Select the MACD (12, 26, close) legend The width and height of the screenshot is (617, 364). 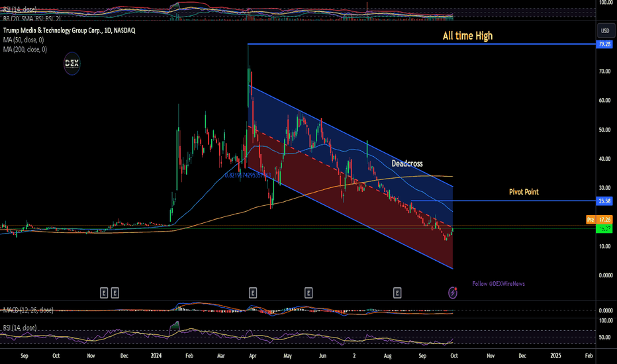click(28, 310)
